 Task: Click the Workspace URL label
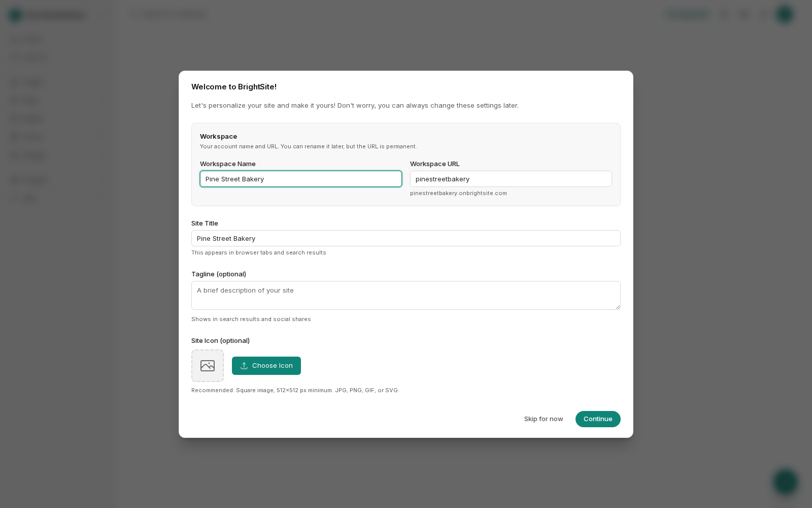[x=435, y=164]
